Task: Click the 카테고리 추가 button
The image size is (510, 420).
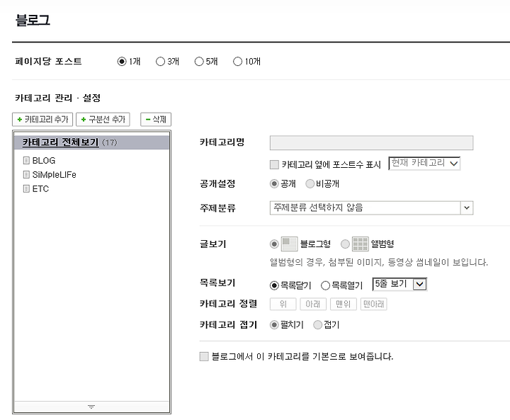Action: tap(42, 120)
